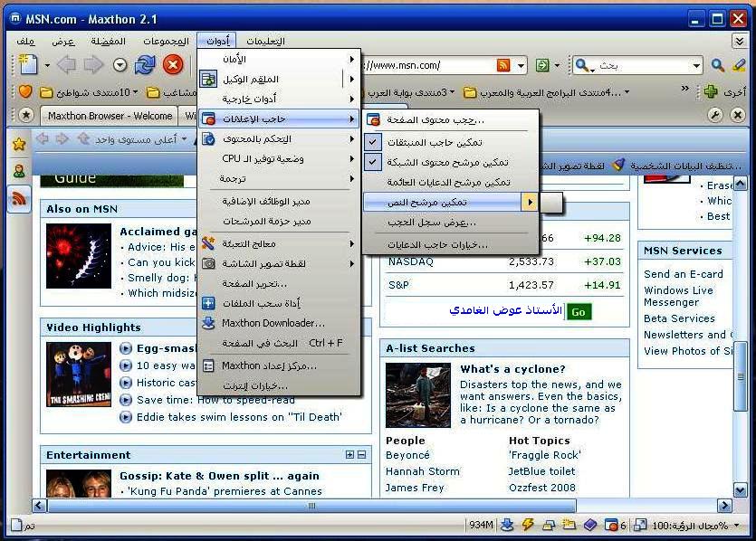Click the green Go navigation icon

click(x=542, y=65)
